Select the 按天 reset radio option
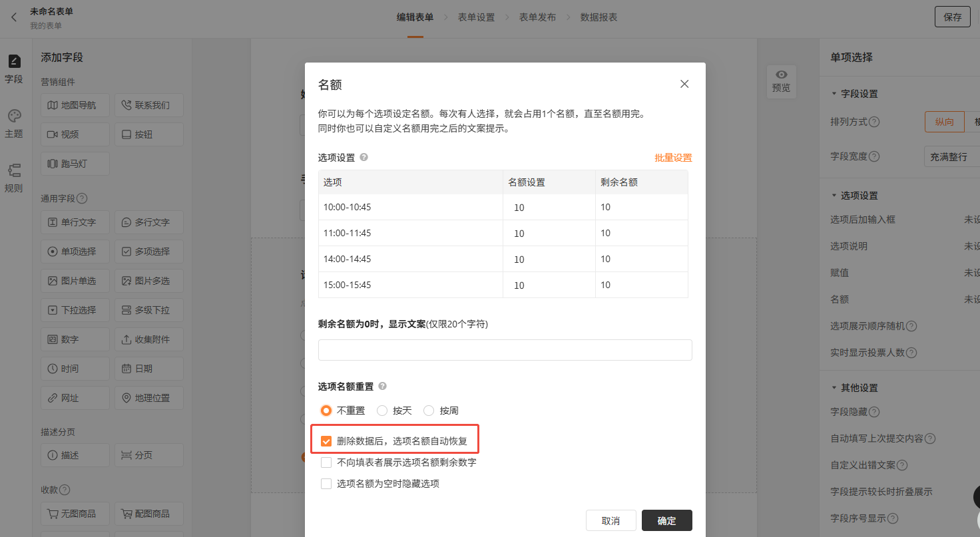Viewport: 980px width, 537px height. (382, 411)
